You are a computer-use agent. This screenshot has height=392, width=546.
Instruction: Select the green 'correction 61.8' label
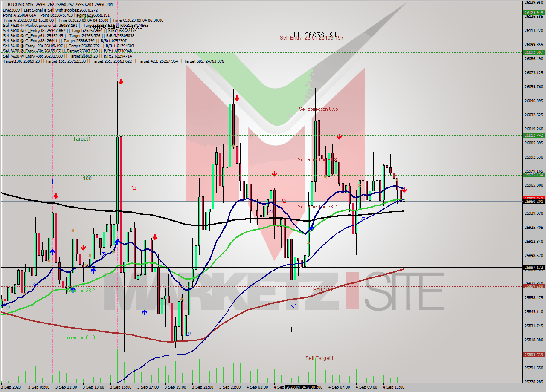pyautogui.click(x=80, y=337)
